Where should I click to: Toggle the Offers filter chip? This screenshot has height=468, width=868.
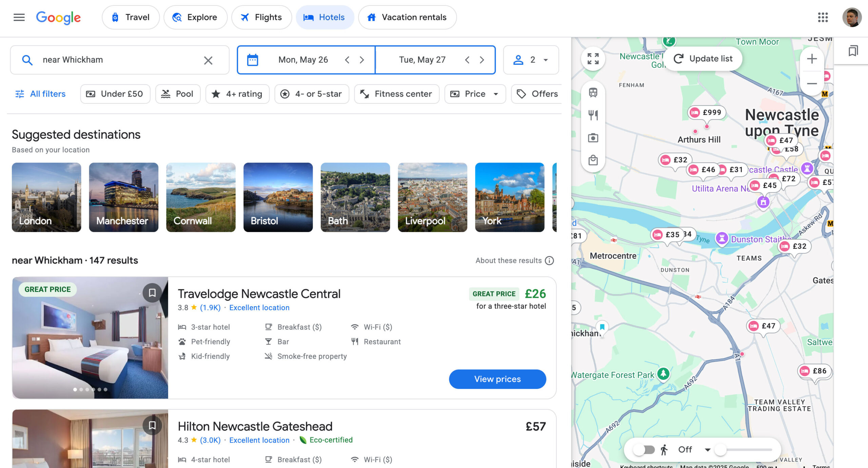coord(537,94)
